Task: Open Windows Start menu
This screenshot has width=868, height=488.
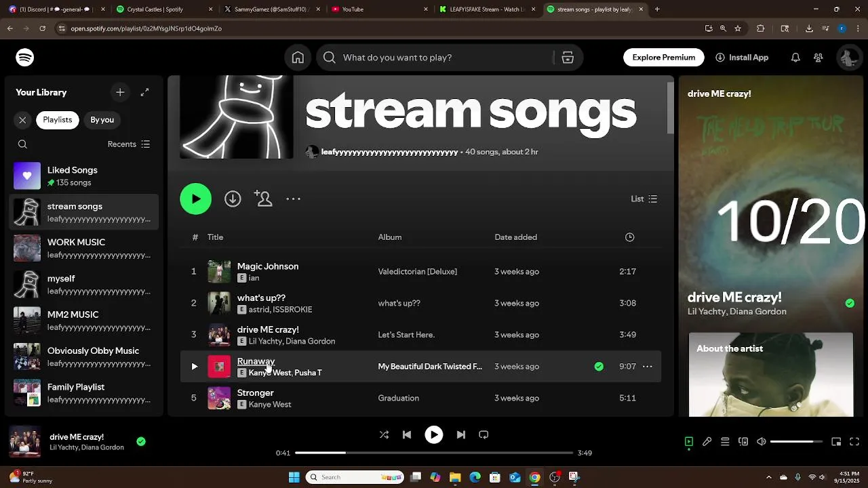Action: (294, 477)
